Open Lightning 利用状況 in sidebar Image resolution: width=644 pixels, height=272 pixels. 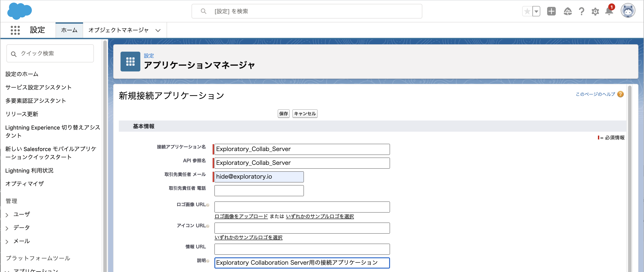[29, 170]
